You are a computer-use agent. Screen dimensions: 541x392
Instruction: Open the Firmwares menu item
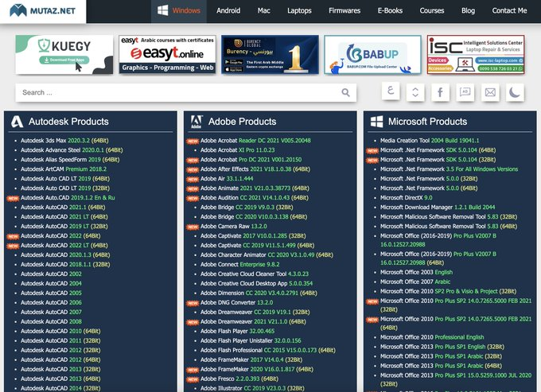tap(344, 10)
